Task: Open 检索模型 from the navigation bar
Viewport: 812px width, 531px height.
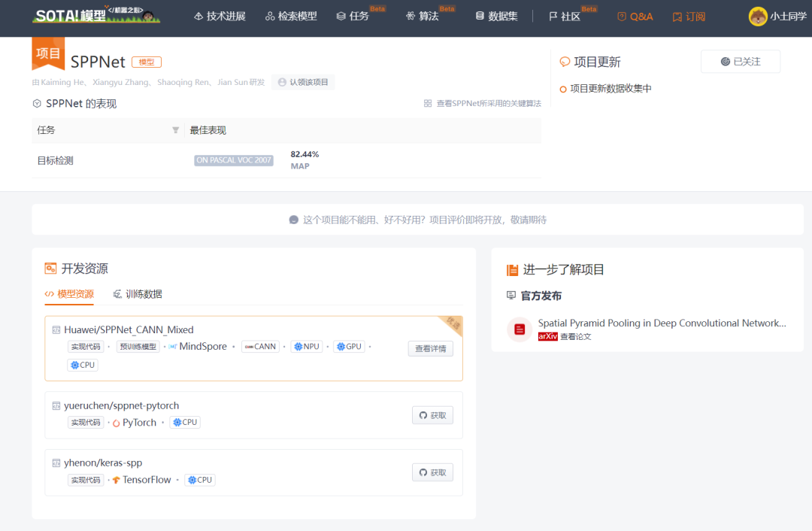Action: 291,17
